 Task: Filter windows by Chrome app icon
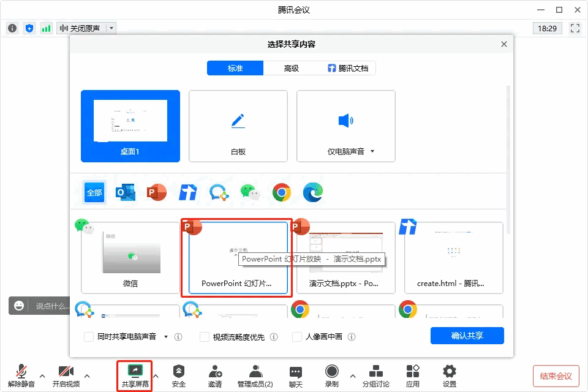[282, 192]
